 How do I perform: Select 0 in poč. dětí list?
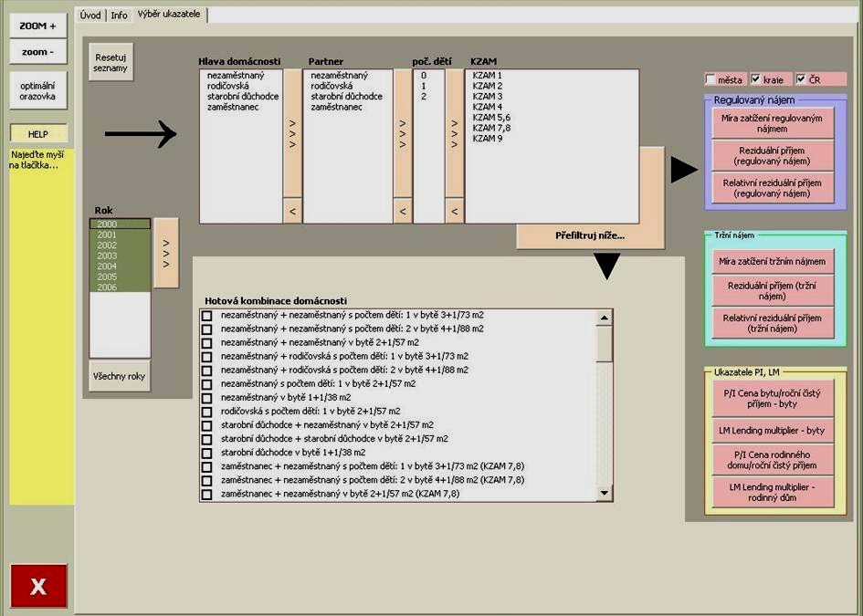tap(428, 76)
